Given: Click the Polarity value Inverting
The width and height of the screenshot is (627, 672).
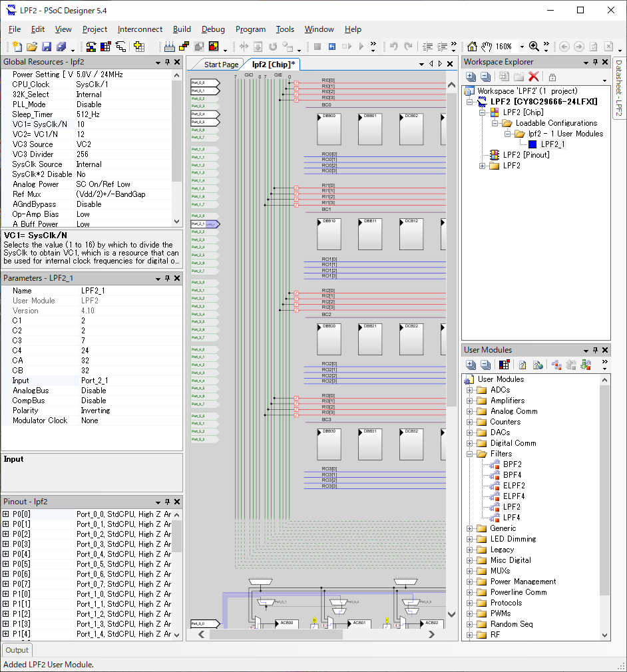Looking at the screenshot, I should pos(96,411).
